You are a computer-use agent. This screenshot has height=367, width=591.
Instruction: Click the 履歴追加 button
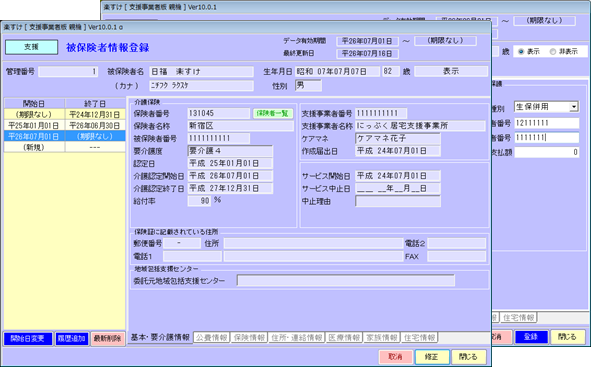coord(72,339)
